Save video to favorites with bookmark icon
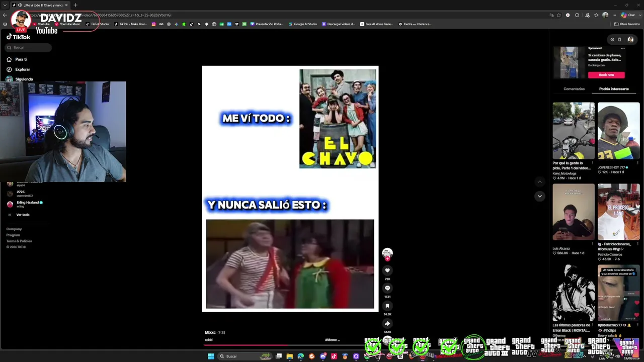Viewport: 644px width, 362px height. pos(387,306)
